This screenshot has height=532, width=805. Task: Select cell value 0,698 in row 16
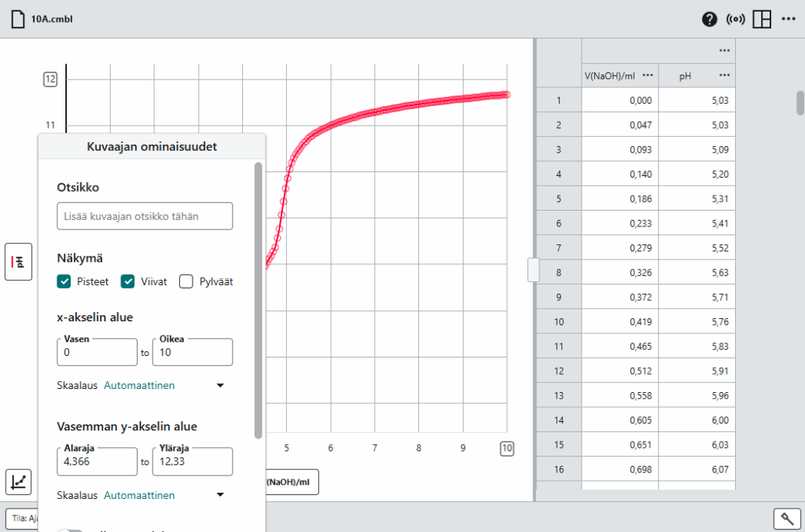click(620, 469)
